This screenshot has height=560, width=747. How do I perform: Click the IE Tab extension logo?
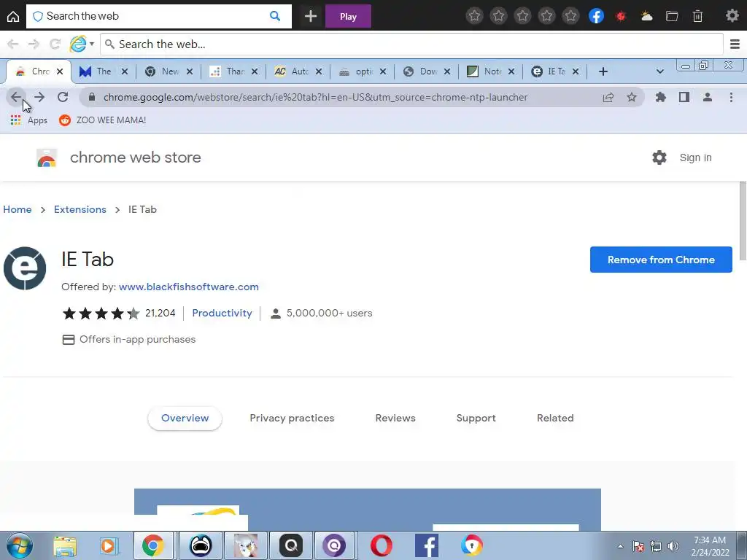[25, 268]
